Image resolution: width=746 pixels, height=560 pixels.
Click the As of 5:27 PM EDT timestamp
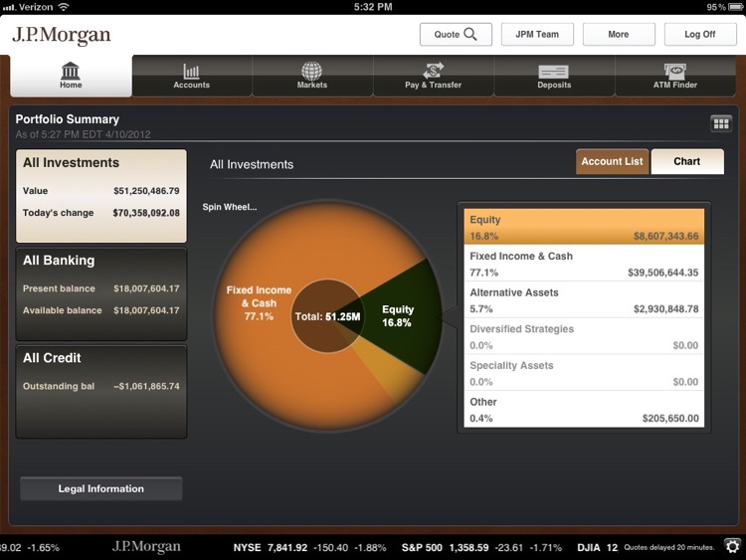[83, 134]
